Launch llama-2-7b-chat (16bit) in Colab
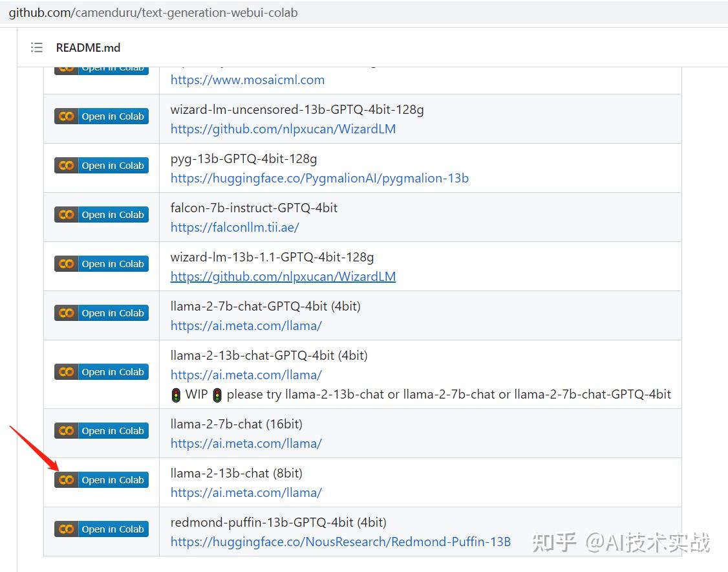728x572 pixels. [x=102, y=430]
